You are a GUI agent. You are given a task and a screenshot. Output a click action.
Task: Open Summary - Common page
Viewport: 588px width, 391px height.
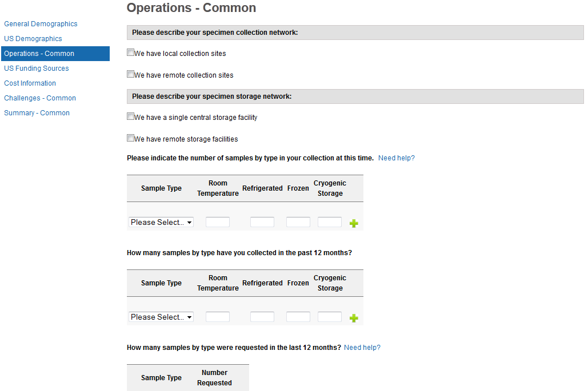click(x=37, y=113)
